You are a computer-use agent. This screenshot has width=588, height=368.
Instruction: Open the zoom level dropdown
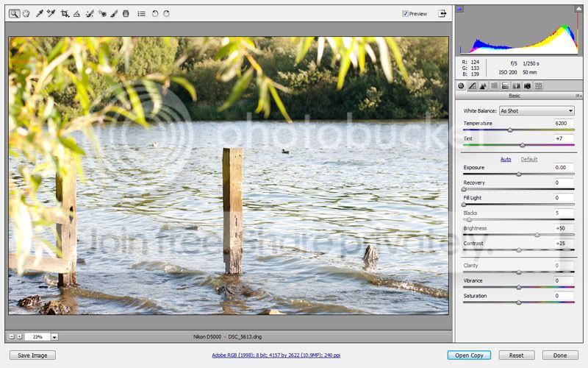[54, 336]
